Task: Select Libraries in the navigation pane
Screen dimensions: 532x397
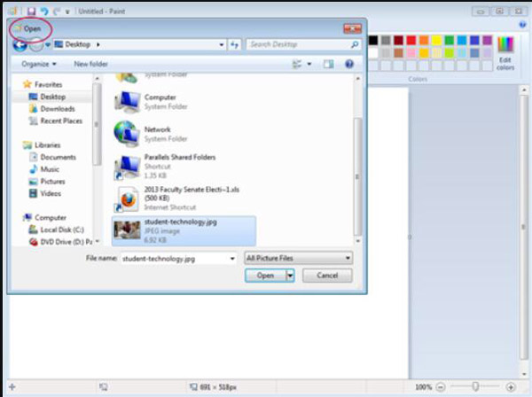Action: tap(48, 145)
